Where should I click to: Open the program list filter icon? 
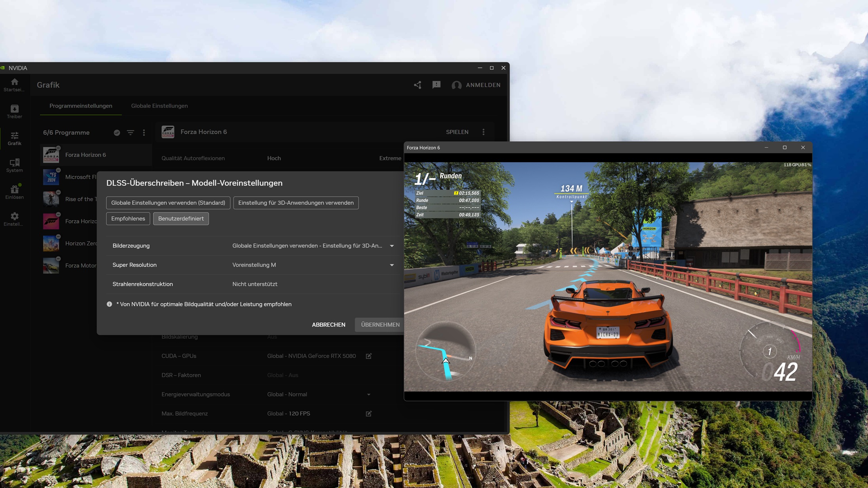[131, 133]
